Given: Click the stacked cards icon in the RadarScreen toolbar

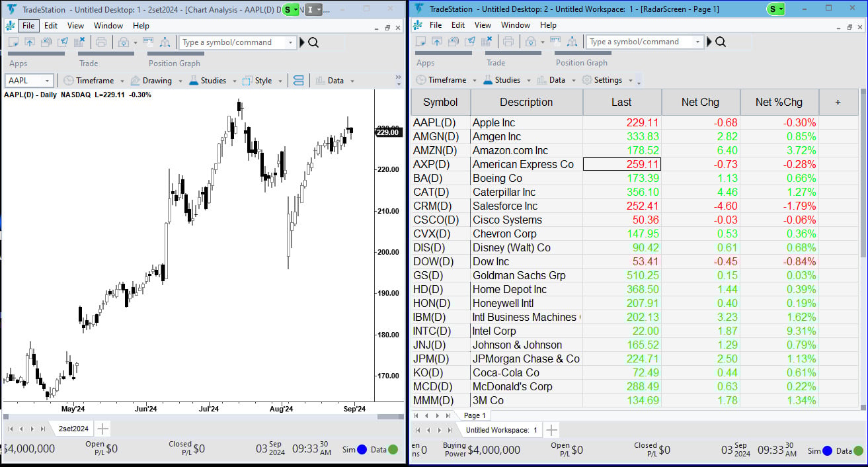Looking at the screenshot, I should point(454,42).
